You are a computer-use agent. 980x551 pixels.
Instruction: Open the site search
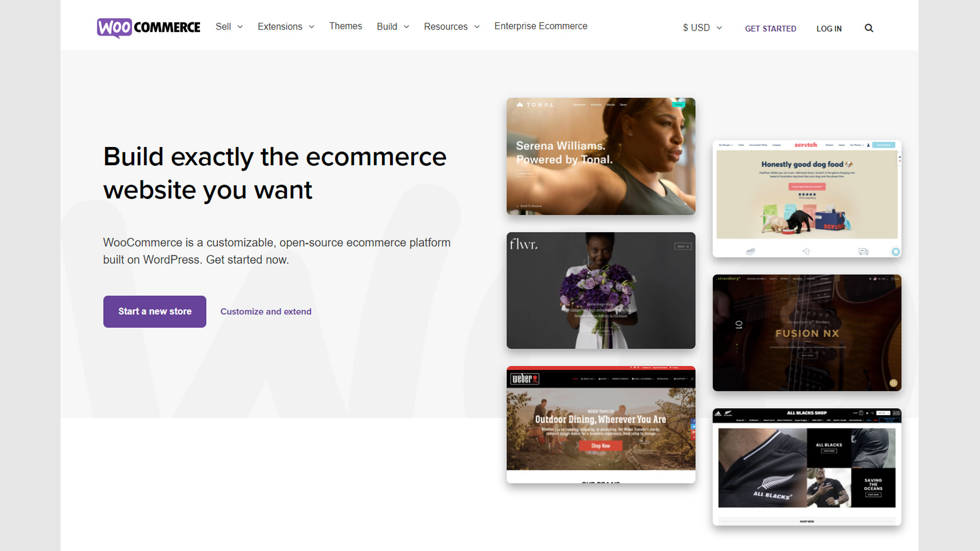point(869,28)
